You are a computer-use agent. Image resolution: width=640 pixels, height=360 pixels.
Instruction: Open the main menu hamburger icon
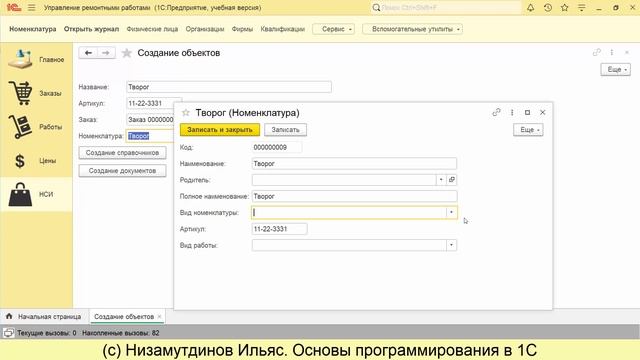point(31,7)
